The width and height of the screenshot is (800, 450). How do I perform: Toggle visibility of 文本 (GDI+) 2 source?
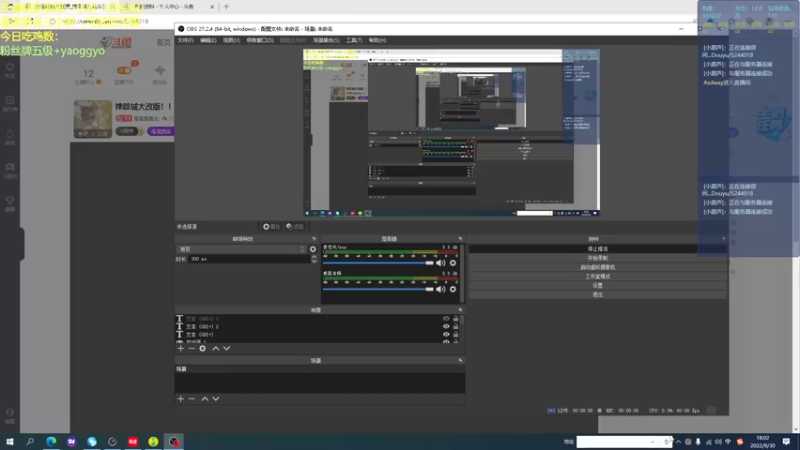point(446,327)
